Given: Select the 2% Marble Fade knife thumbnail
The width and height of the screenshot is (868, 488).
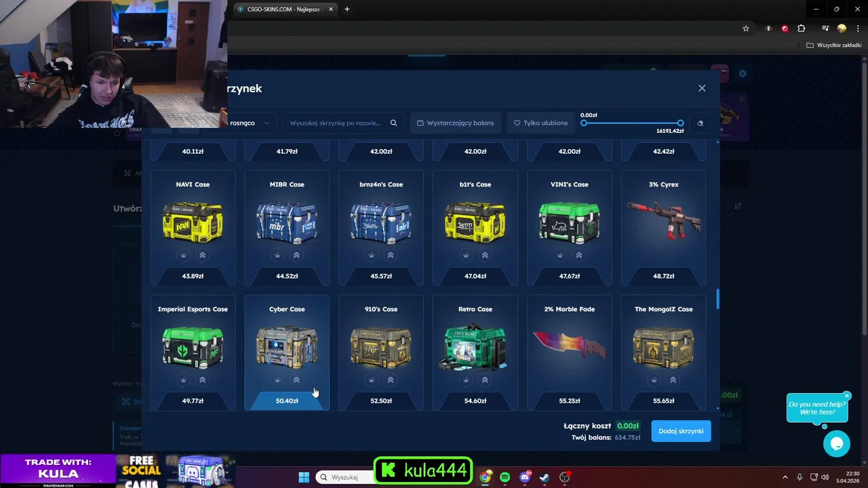Looking at the screenshot, I should pos(569,347).
